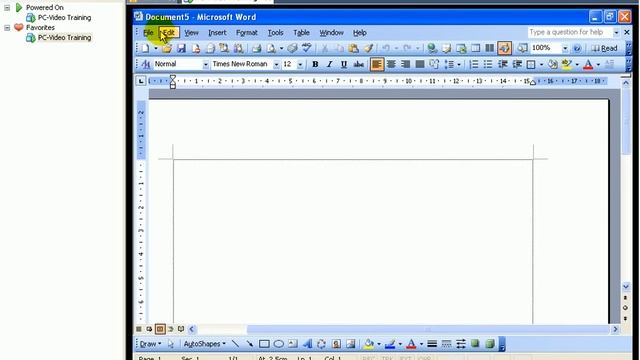
Task: Insert Clip Art from Drawing toolbar
Action: [336, 344]
